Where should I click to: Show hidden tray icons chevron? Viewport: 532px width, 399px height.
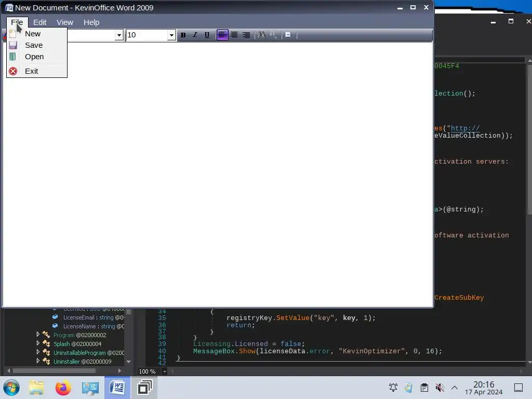[455, 388]
